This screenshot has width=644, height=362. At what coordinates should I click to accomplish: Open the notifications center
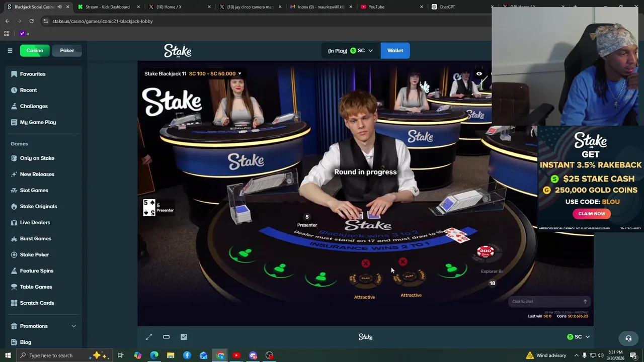click(633, 355)
